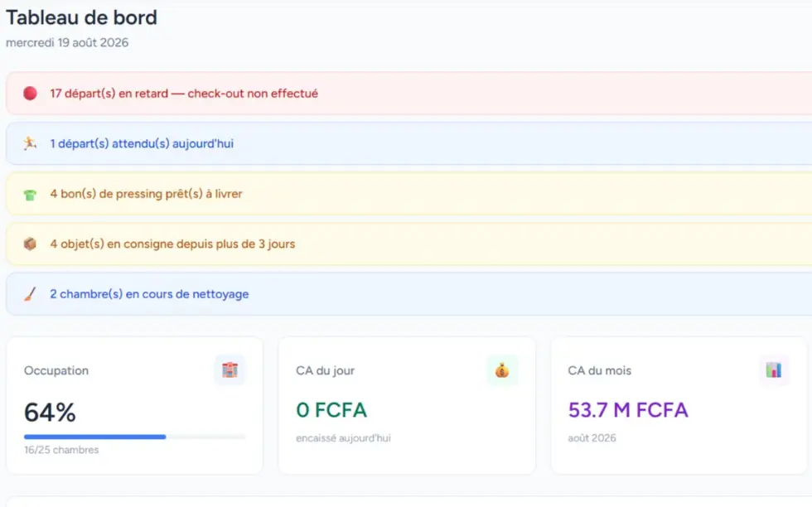
Task: Click the Occupation card title
Action: pos(56,371)
